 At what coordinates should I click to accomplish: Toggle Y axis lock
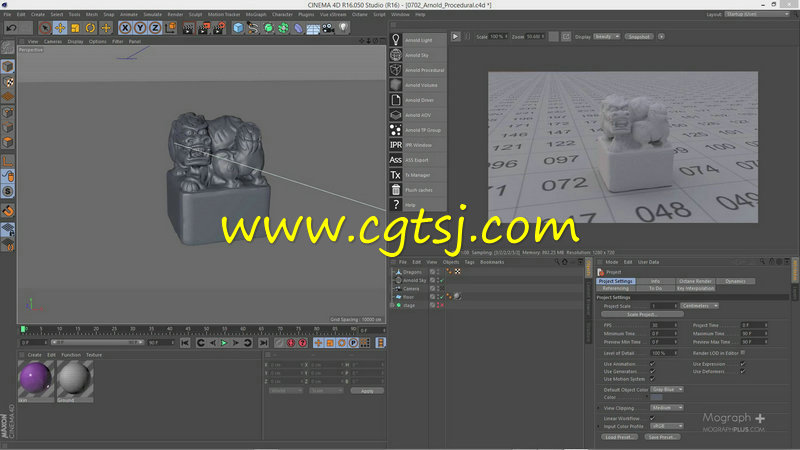pyautogui.click(x=140, y=28)
